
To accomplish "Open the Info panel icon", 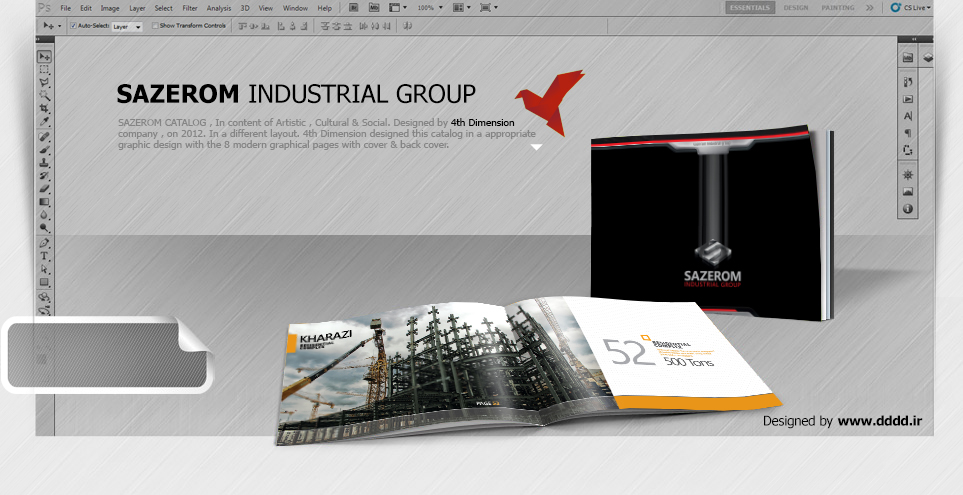I will tap(908, 209).
